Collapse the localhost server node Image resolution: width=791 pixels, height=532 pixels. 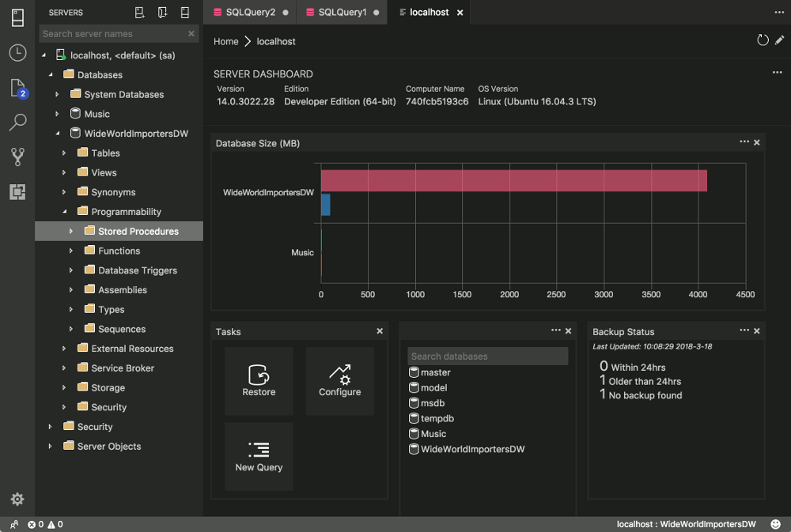click(44, 55)
